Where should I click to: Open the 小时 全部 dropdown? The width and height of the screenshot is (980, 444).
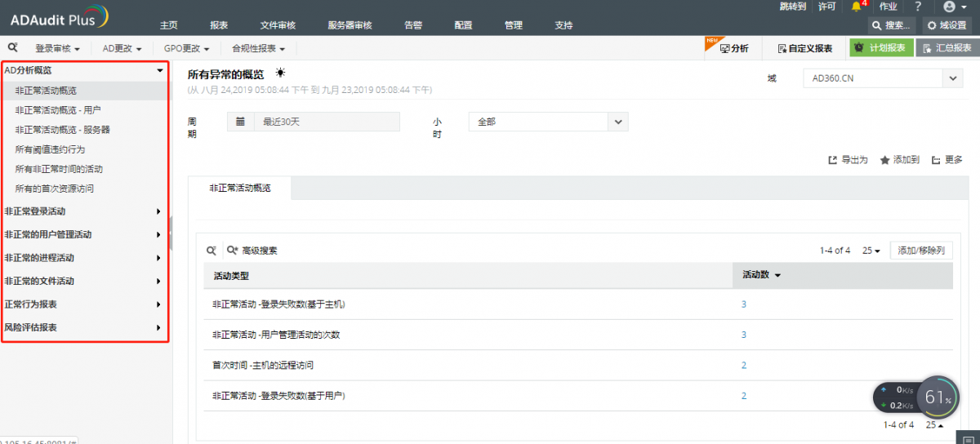pos(549,122)
